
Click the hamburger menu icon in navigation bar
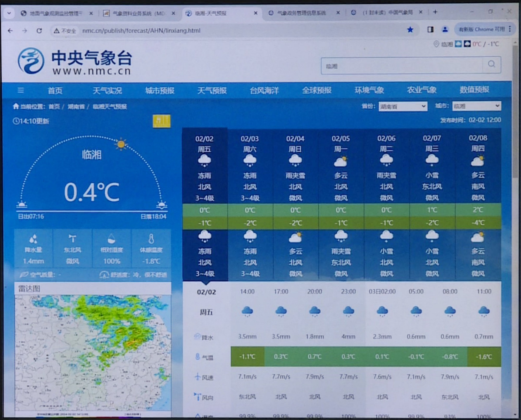point(20,90)
